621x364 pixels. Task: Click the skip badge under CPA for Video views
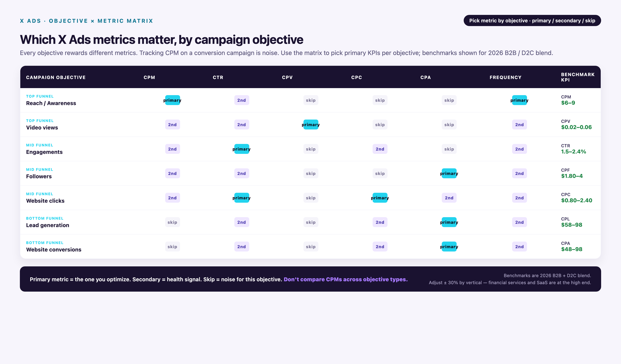[449, 125]
